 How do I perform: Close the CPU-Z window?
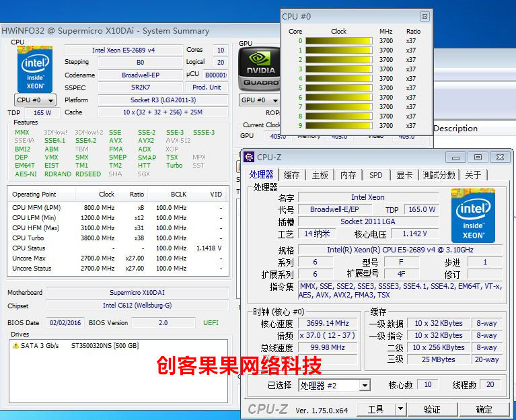pos(501,157)
